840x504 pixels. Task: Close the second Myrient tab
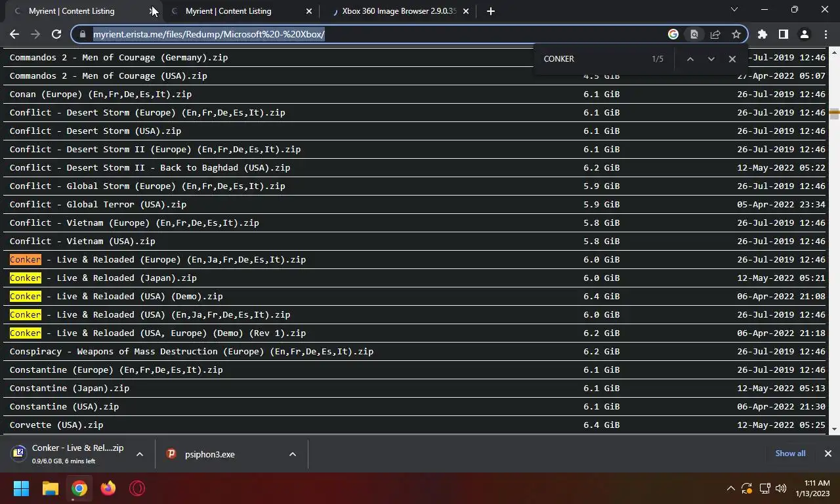[x=309, y=11]
